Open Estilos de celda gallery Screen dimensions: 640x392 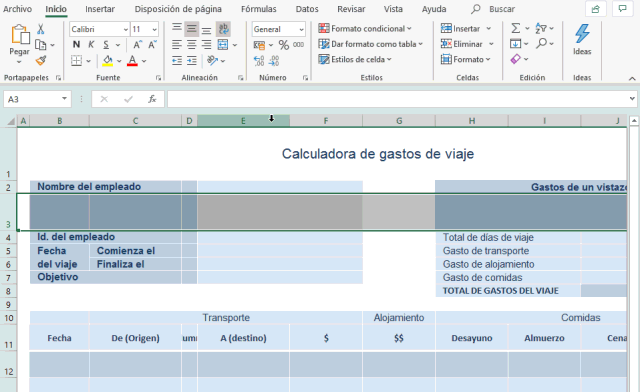point(355,60)
